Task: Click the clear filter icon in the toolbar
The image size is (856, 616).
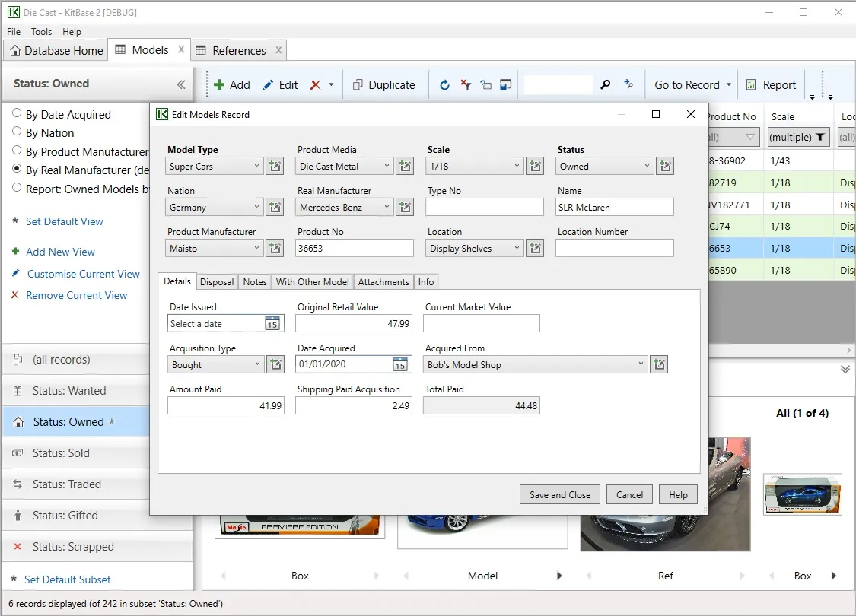Action: coord(466,85)
